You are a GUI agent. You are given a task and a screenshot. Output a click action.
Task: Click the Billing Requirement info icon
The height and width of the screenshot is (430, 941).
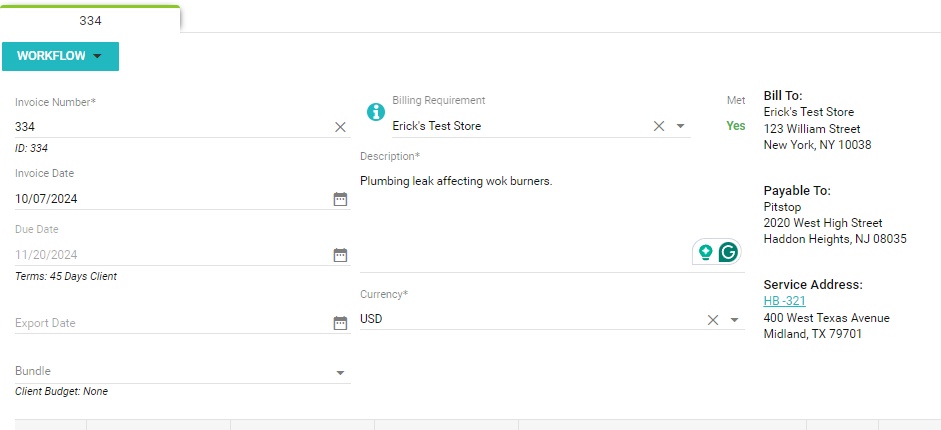point(376,112)
